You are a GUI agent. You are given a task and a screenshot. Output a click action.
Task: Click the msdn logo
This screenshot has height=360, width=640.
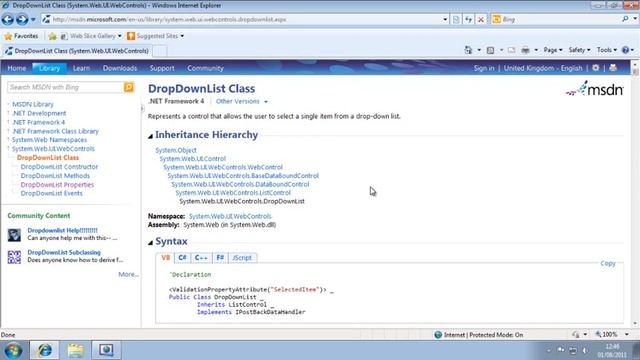(595, 89)
